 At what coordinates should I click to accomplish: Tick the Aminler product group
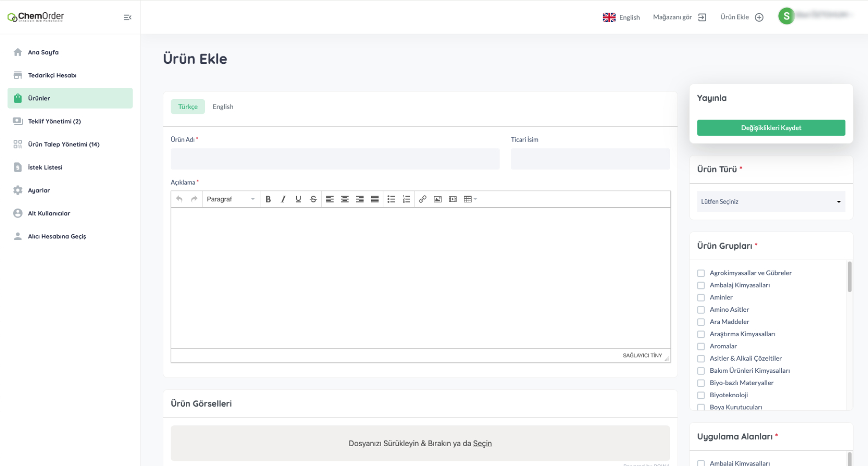(701, 298)
